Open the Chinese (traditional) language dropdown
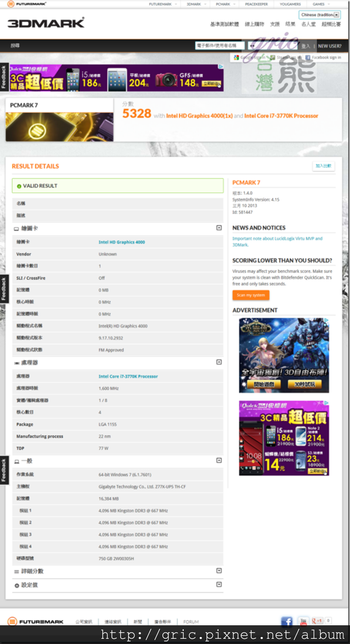This screenshot has width=350, height=644. point(320,14)
